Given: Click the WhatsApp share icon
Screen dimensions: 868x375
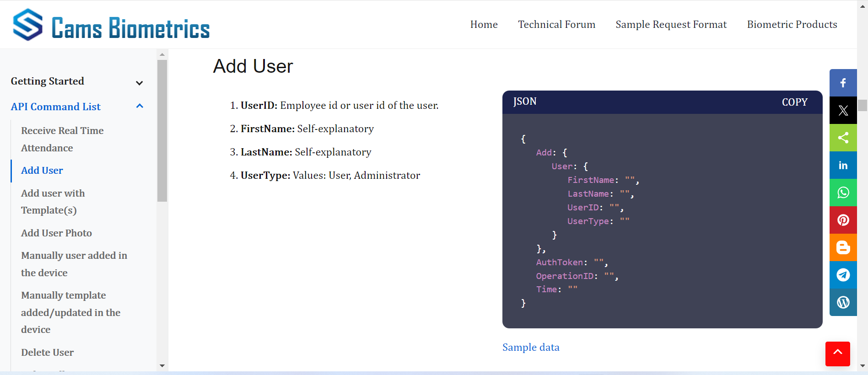Looking at the screenshot, I should point(843,193).
